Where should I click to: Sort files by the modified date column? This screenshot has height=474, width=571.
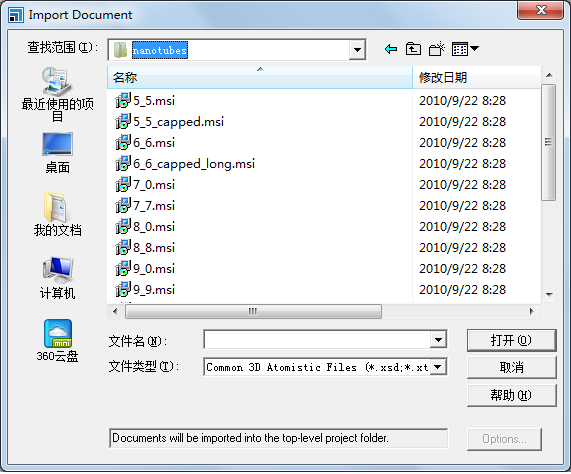476,77
